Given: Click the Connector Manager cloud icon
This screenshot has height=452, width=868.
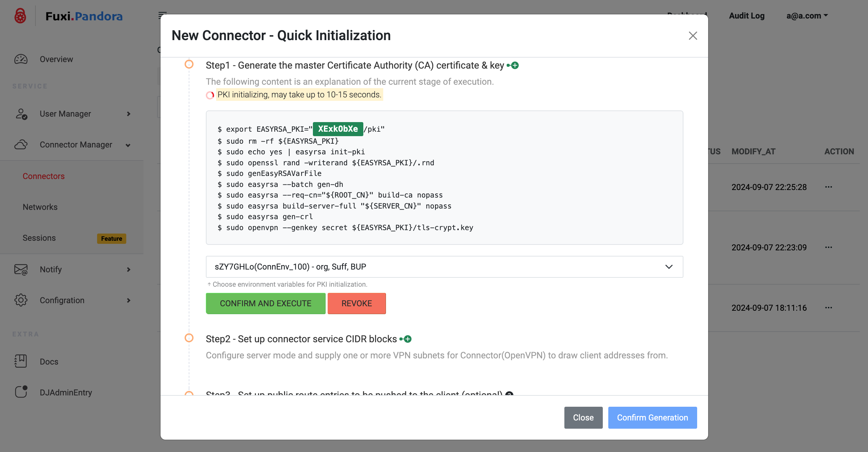Looking at the screenshot, I should tap(21, 145).
